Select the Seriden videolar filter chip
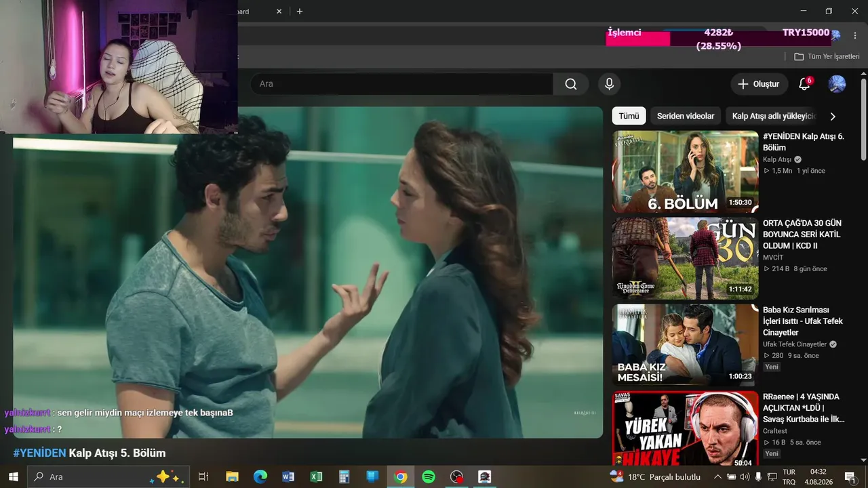This screenshot has width=868, height=488. pyautogui.click(x=686, y=116)
